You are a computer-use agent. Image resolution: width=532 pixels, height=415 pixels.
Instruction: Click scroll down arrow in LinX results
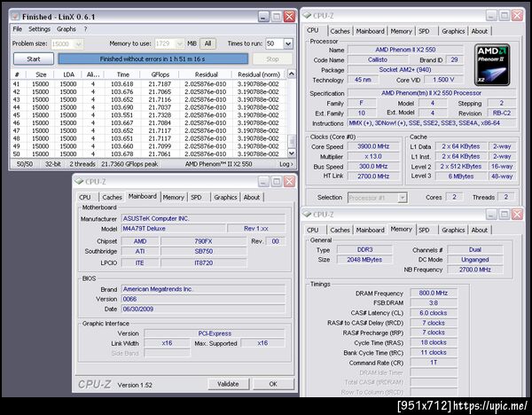(x=291, y=153)
